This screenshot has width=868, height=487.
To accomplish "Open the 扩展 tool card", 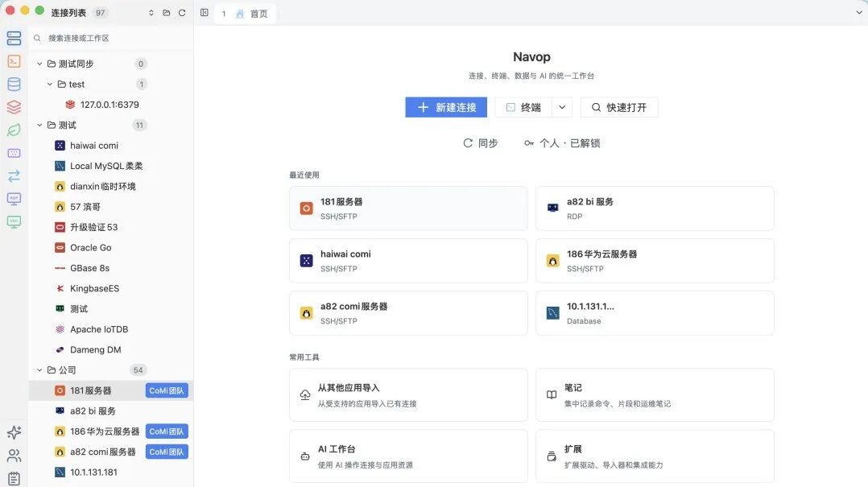I will (x=655, y=456).
